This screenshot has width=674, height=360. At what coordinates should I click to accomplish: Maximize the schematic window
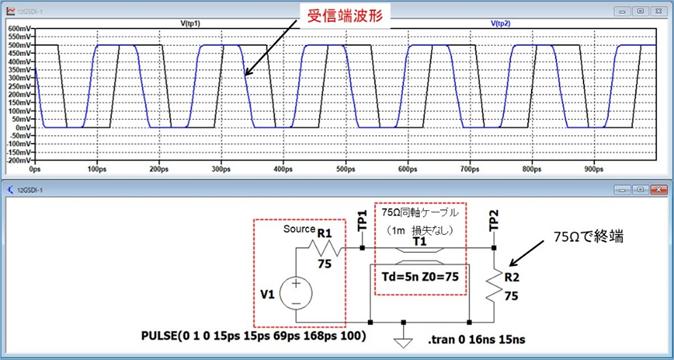tap(640, 189)
